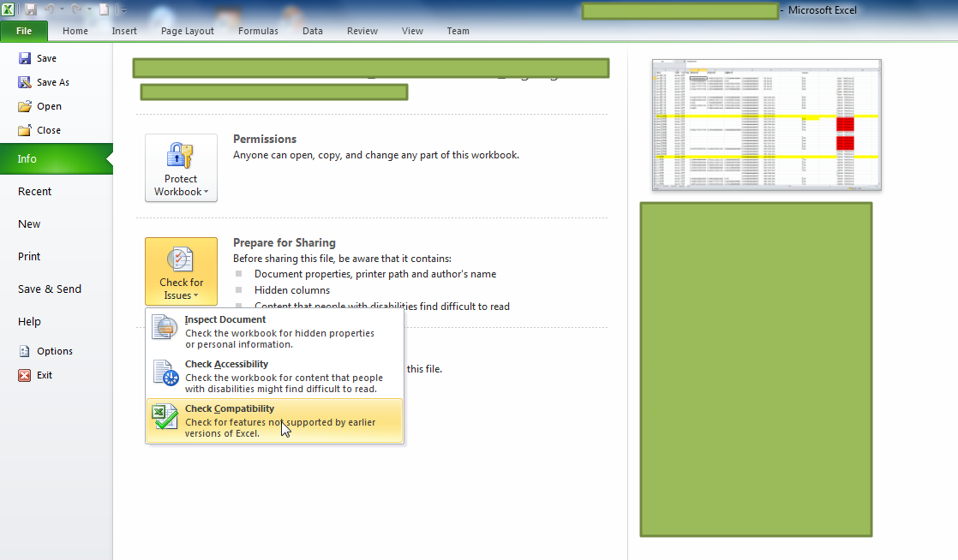The width and height of the screenshot is (958, 560).
Task: Switch to the Formulas tab
Action: click(x=258, y=31)
